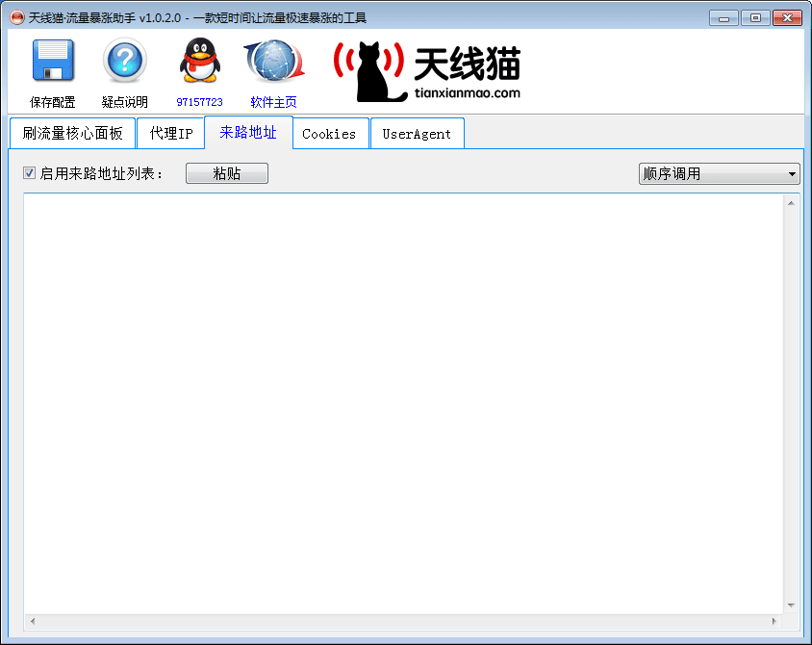Minimize the 天线猫 window
Image resolution: width=812 pixels, height=645 pixels.
pos(723,18)
